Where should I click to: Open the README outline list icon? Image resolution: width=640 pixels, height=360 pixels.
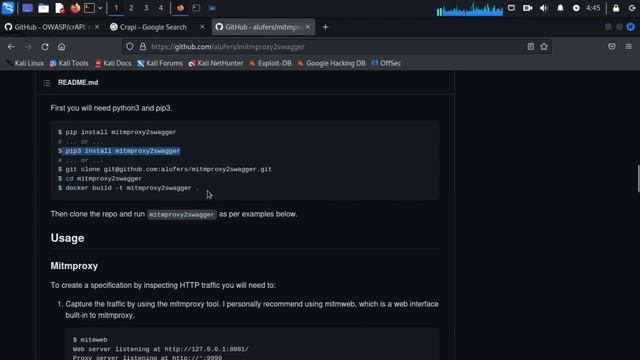click(x=47, y=83)
